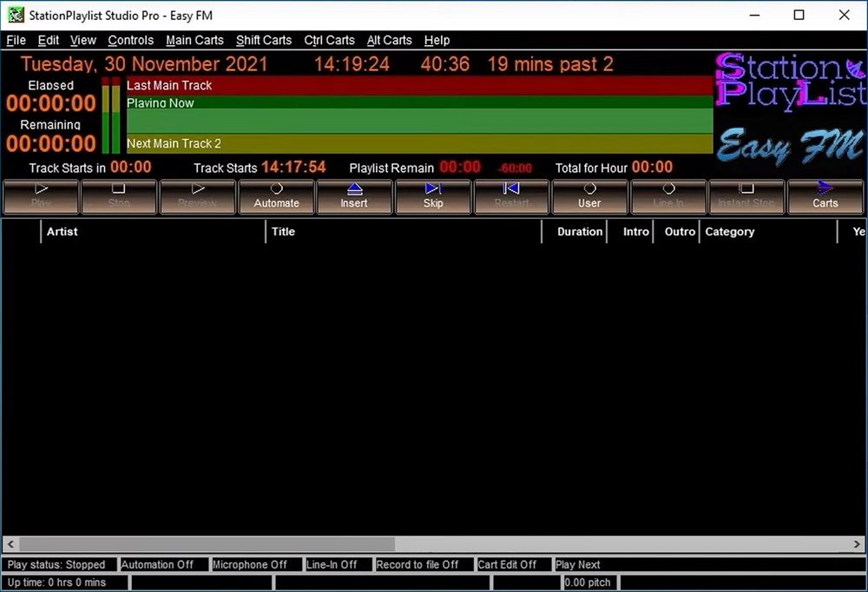Maximize the StationPlaylist Studio window
This screenshot has width=868, height=592.
click(799, 15)
